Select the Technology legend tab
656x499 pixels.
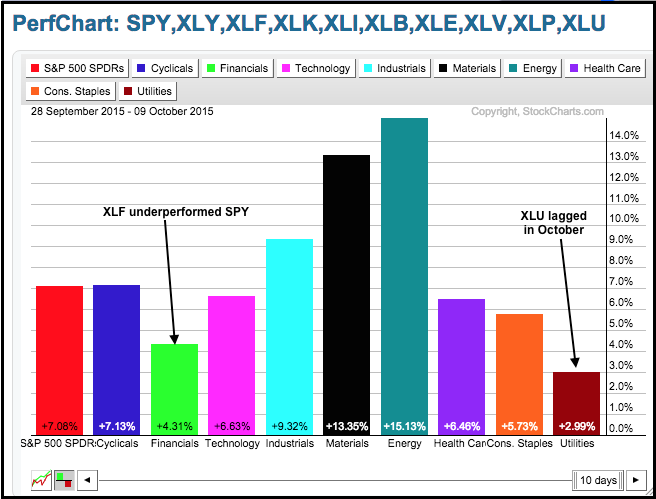click(317, 68)
